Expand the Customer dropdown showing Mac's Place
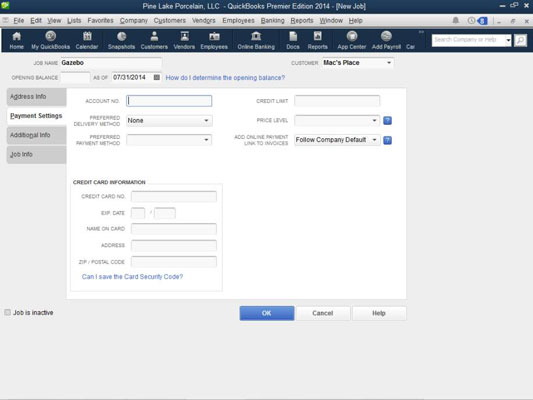The image size is (533, 400). click(x=358, y=63)
